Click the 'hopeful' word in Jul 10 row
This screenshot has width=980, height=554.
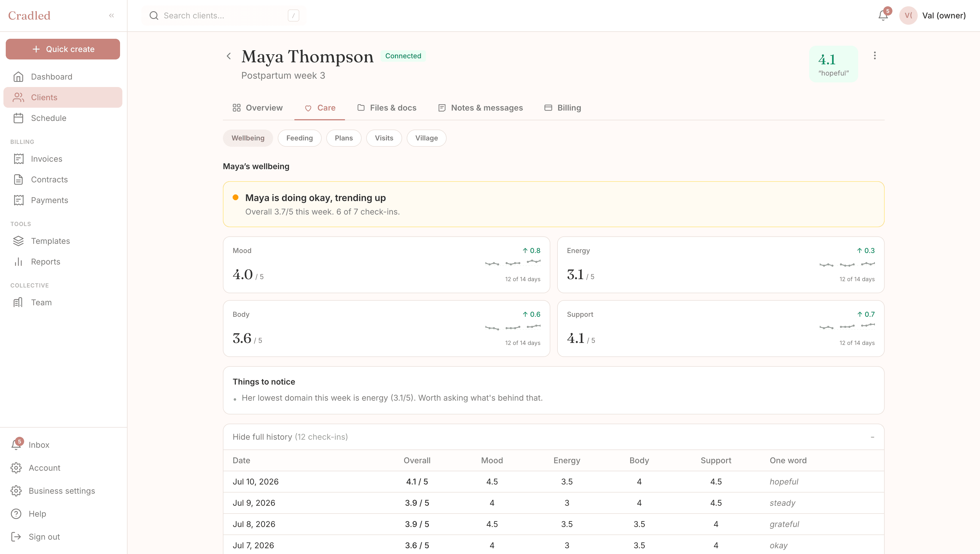click(x=784, y=482)
